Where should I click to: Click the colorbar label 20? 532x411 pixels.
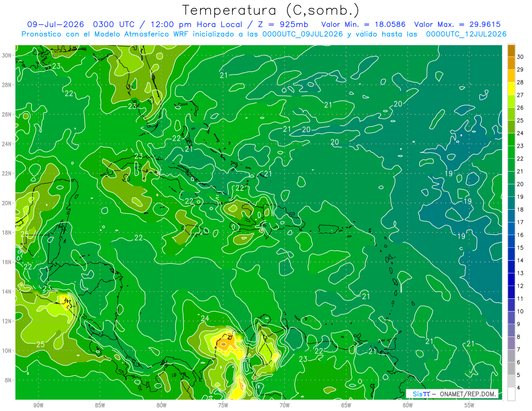coord(520,184)
